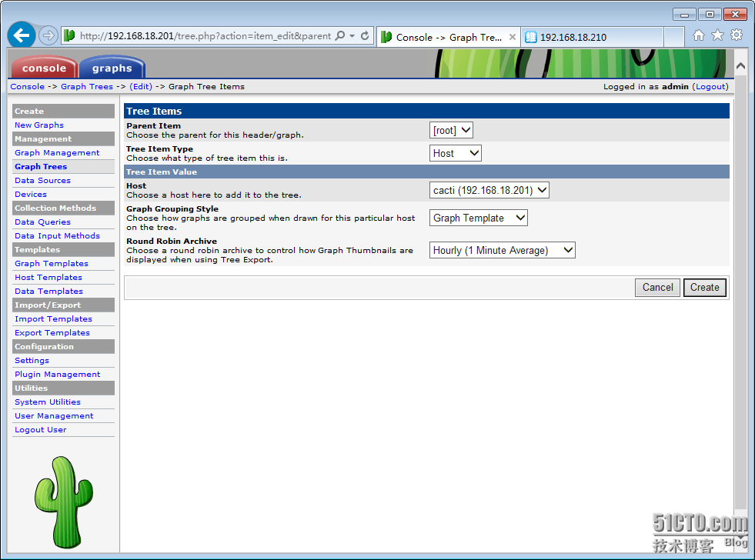755x560 pixels.
Task: Click the Create button
Action: [x=704, y=287]
